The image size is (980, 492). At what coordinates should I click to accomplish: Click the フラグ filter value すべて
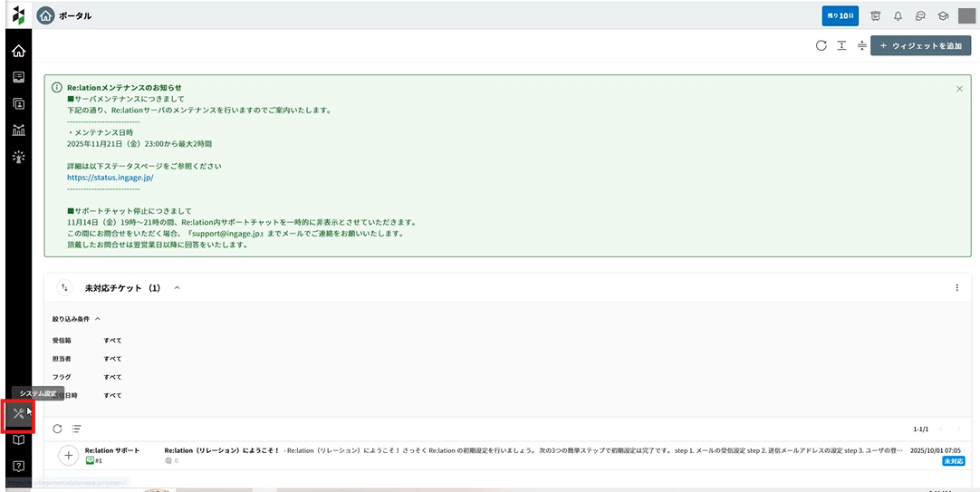(112, 377)
